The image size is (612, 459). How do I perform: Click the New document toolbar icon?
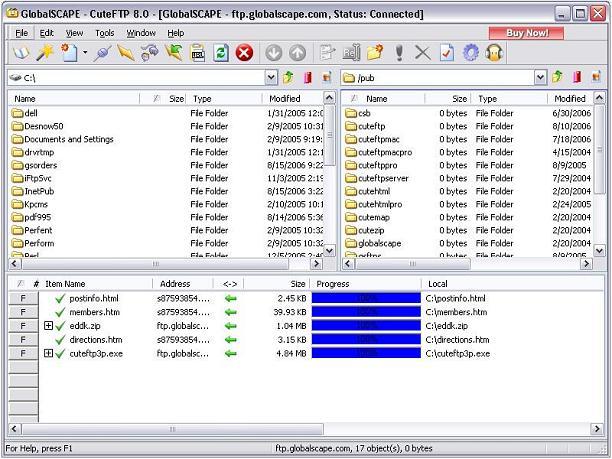pyautogui.click(x=69, y=53)
